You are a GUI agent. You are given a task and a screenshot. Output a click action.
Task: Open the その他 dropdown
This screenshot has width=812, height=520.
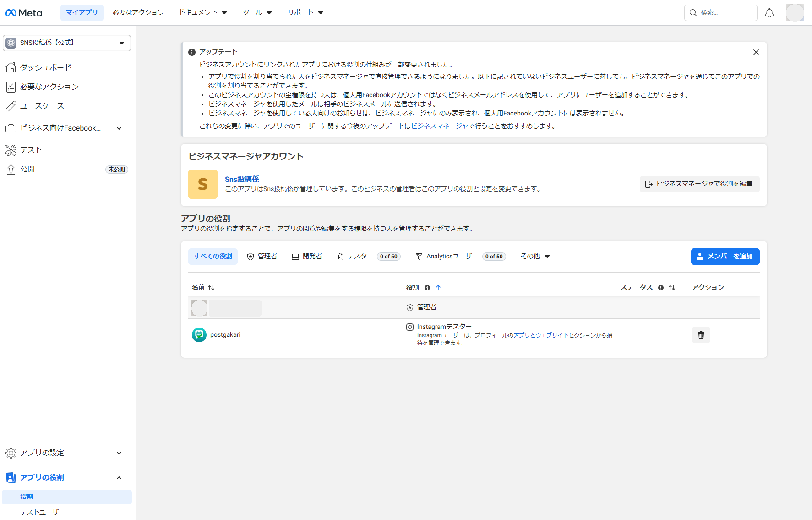535,257
